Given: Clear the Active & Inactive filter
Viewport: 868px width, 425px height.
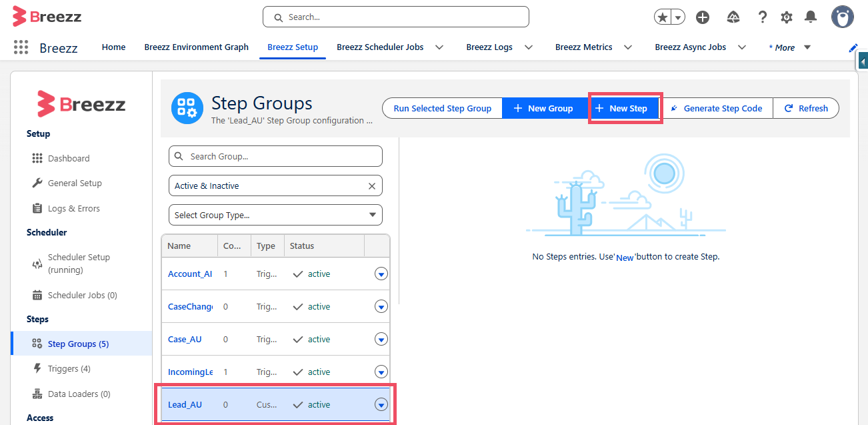Looking at the screenshot, I should click(372, 186).
